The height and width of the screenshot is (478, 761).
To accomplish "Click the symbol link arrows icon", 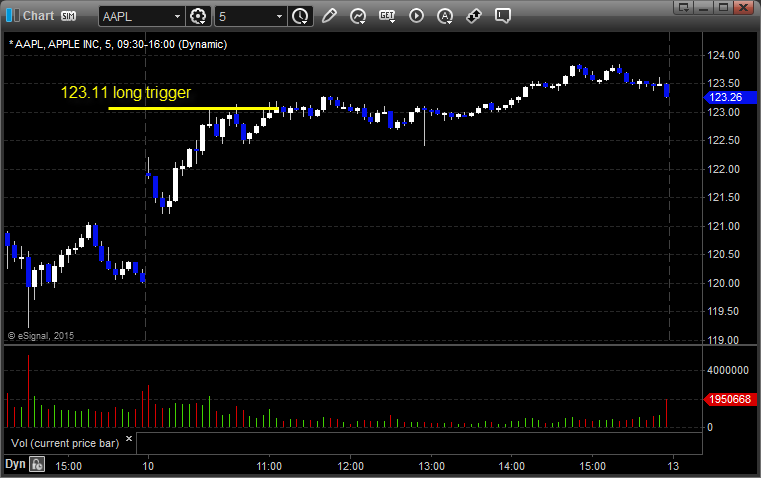I will click(474, 16).
